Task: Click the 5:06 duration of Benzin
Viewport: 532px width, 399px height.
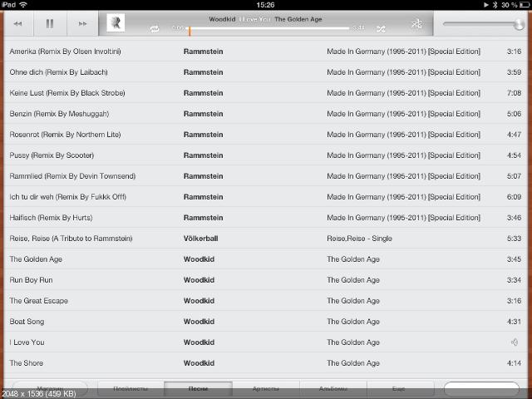Action: click(x=514, y=114)
